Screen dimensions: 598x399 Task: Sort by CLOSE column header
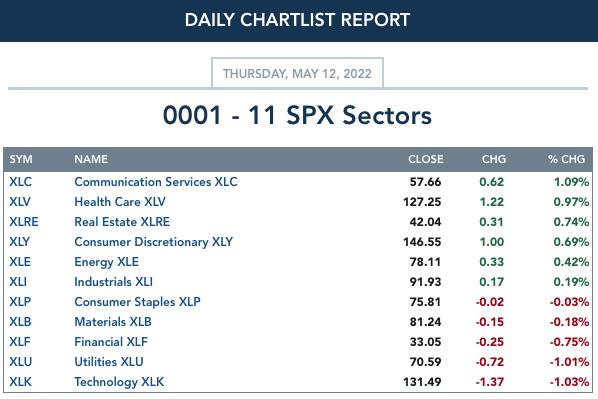pyautogui.click(x=426, y=159)
